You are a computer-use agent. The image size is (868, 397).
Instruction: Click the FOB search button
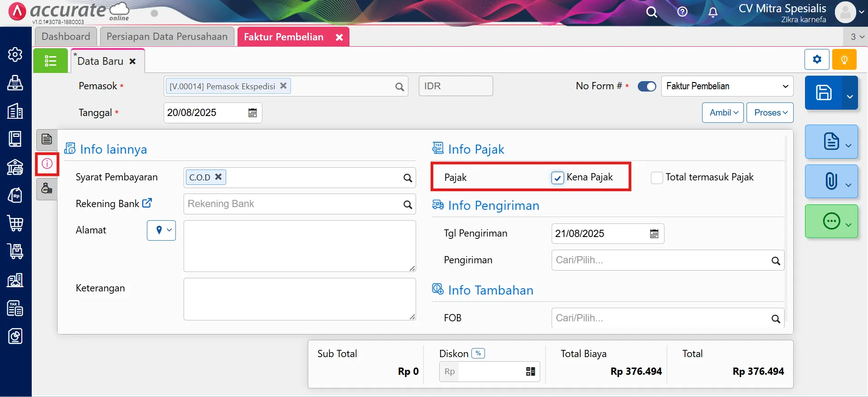(776, 319)
